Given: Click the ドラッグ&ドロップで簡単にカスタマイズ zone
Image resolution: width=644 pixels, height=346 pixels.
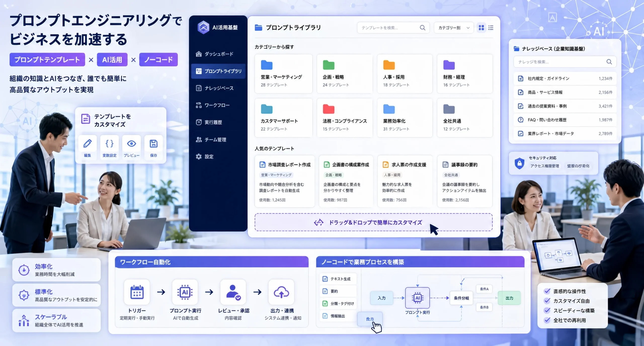Looking at the screenshot, I should [374, 222].
